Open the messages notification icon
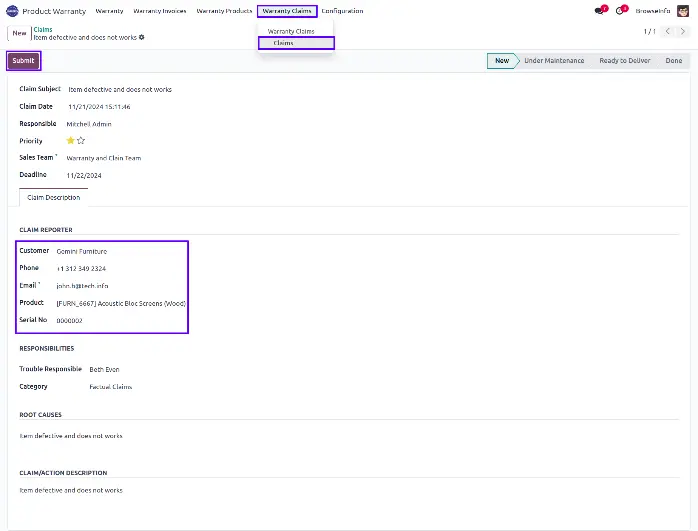The width and height of the screenshot is (698, 531). tap(599, 11)
